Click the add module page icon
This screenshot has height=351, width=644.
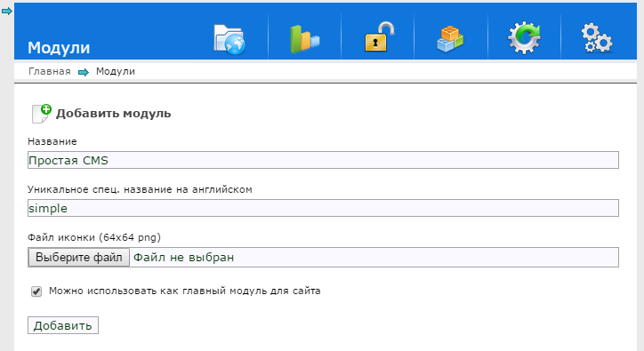[x=41, y=114]
